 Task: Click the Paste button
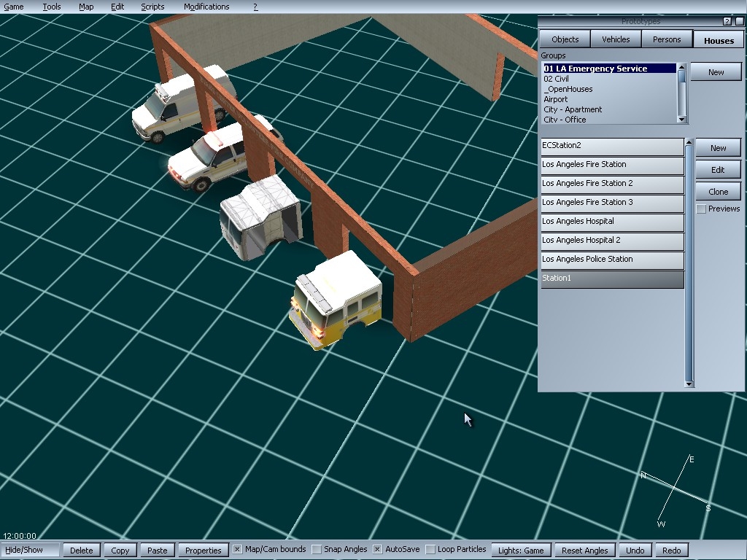click(x=158, y=551)
